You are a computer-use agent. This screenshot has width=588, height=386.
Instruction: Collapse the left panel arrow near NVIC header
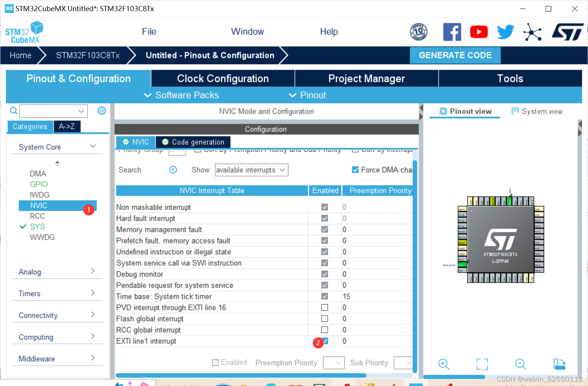421,108
